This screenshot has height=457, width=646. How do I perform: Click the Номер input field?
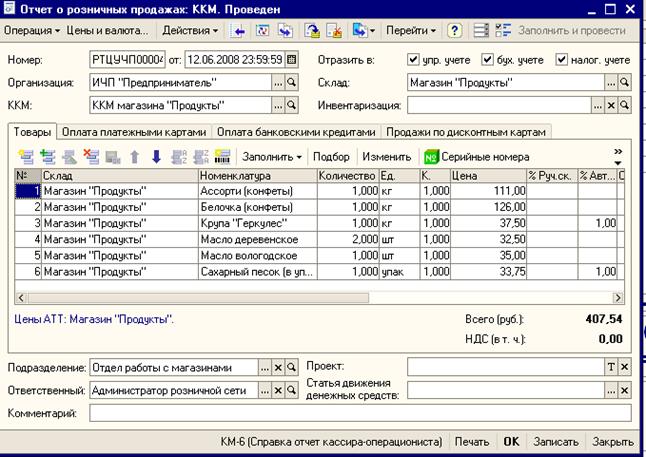[x=127, y=60]
